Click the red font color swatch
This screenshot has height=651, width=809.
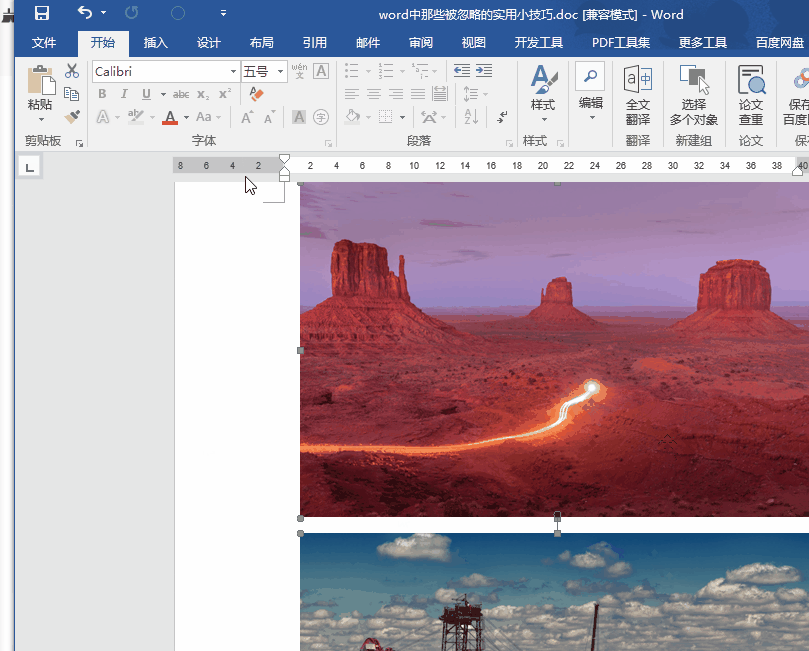(170, 118)
